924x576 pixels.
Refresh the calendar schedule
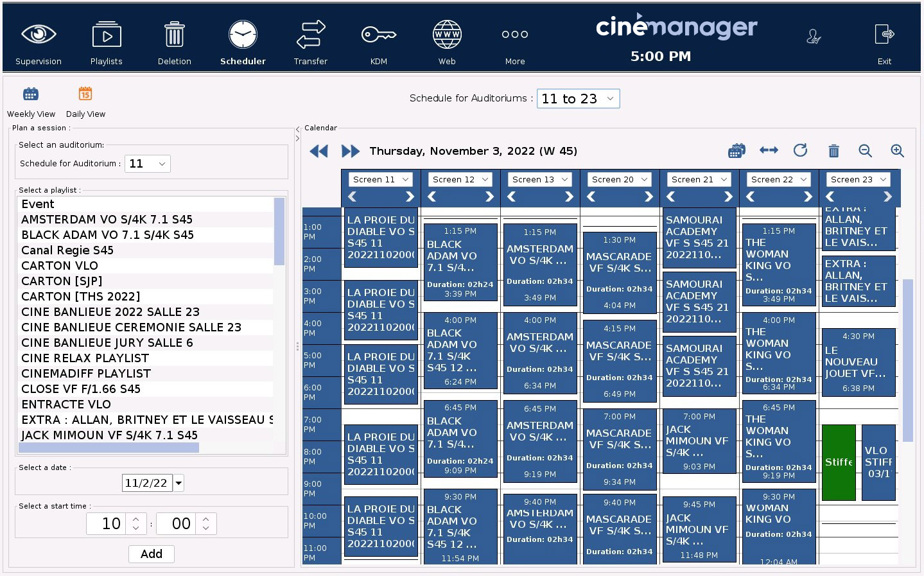[x=801, y=150]
